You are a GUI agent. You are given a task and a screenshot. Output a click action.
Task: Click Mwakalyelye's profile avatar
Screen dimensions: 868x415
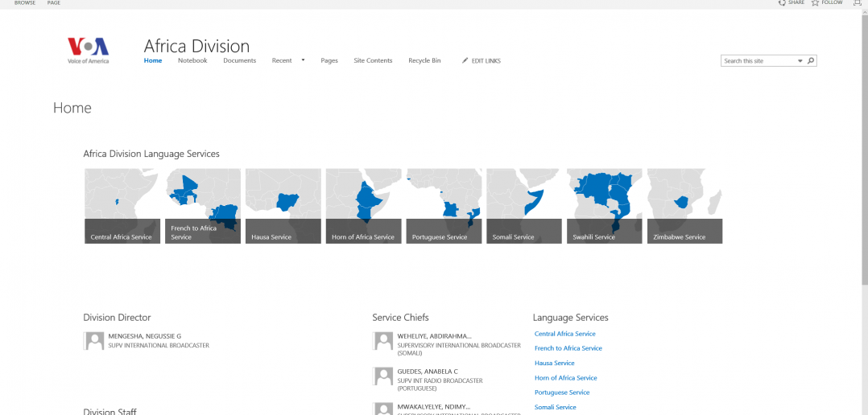(383, 409)
